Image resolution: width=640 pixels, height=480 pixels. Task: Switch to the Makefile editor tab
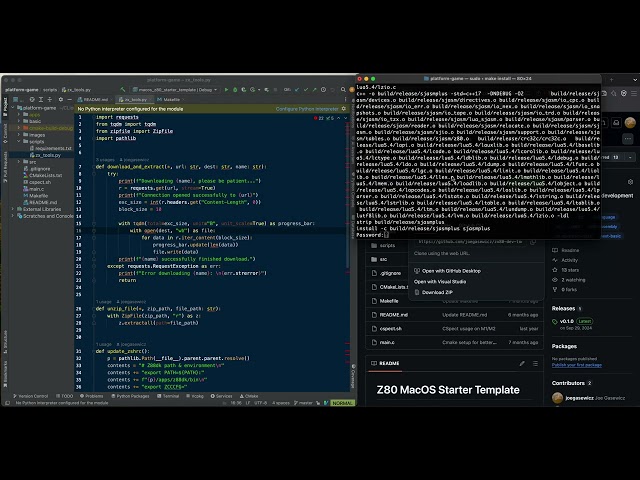pos(169,99)
